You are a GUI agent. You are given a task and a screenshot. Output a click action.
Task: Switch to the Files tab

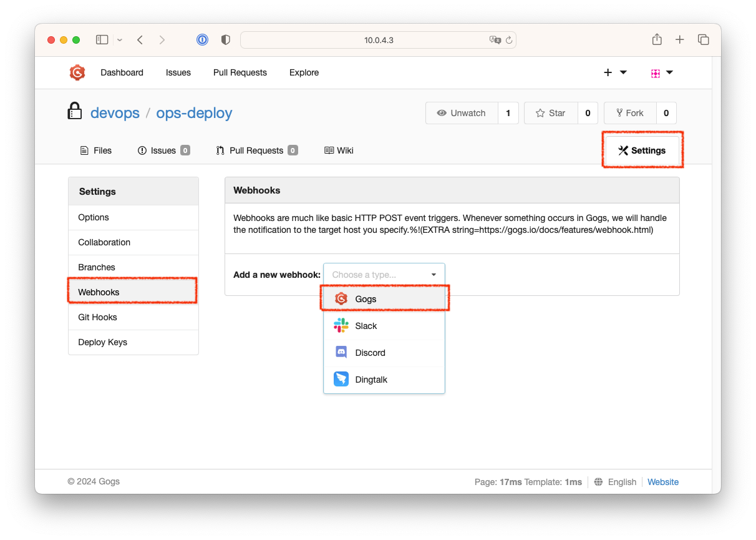click(x=96, y=150)
